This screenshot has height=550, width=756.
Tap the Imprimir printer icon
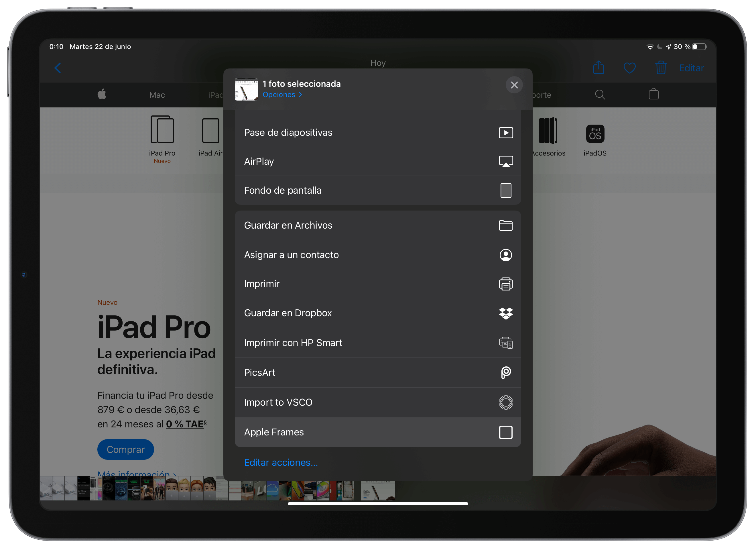[505, 284]
